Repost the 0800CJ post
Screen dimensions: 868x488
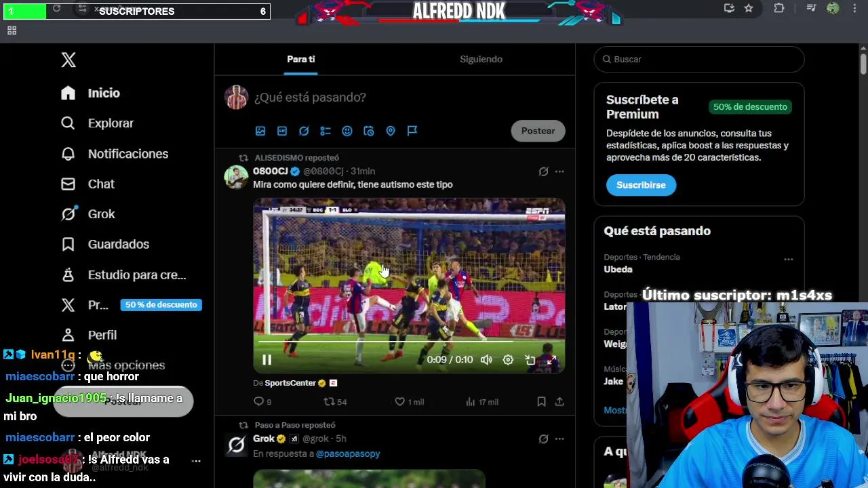click(x=335, y=402)
